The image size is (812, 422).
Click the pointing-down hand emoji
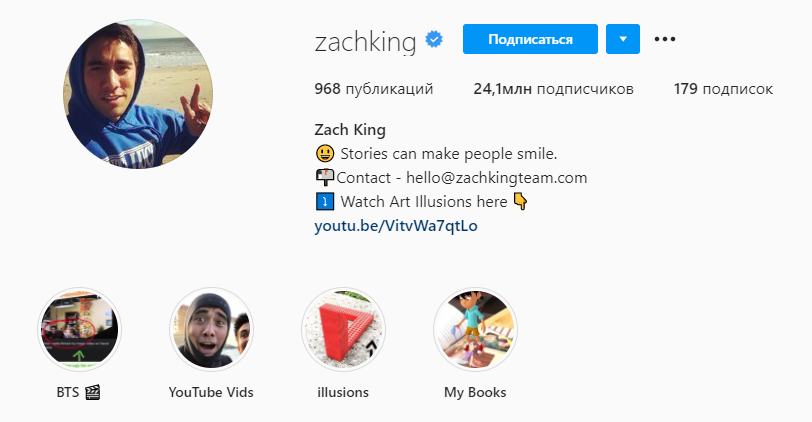click(x=520, y=201)
